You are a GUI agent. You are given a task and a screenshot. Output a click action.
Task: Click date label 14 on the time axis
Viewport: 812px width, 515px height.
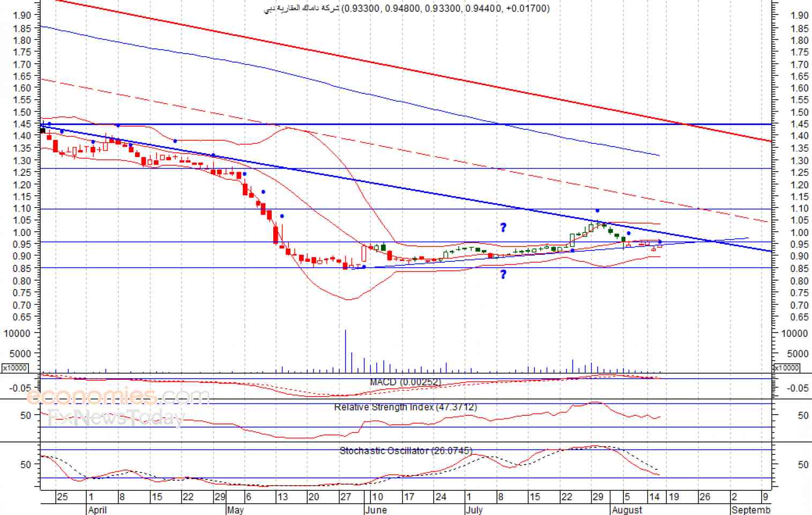click(x=654, y=497)
